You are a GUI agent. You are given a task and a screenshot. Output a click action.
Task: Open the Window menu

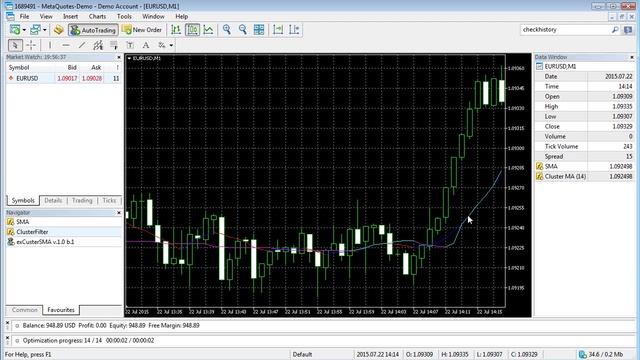[153, 16]
